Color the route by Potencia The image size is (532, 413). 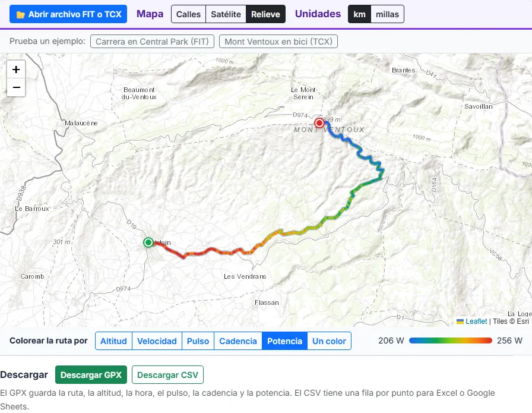pyautogui.click(x=284, y=341)
